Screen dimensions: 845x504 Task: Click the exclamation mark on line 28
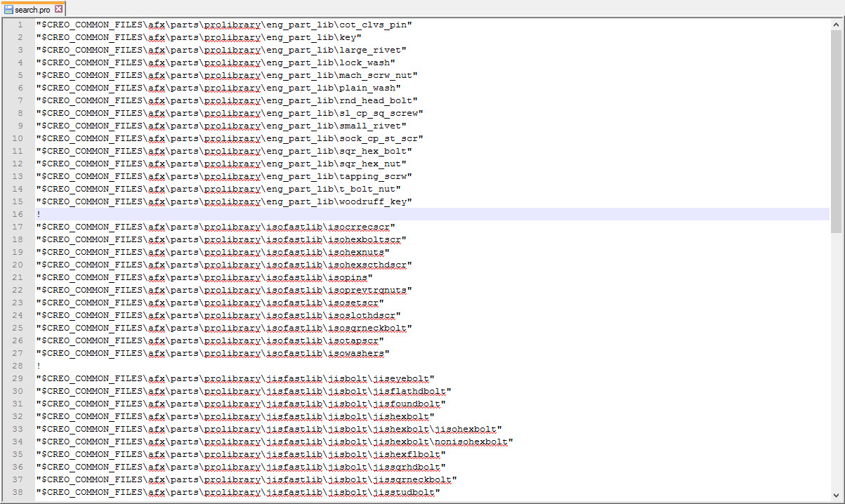click(x=39, y=366)
